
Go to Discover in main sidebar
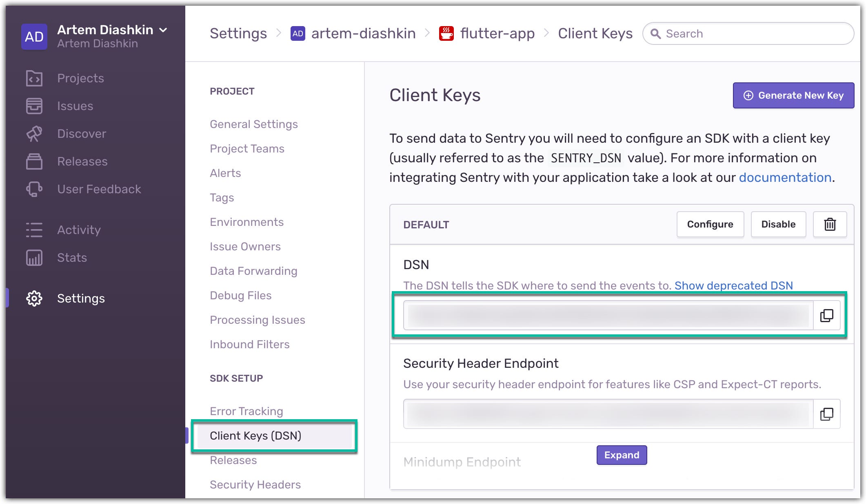click(82, 134)
